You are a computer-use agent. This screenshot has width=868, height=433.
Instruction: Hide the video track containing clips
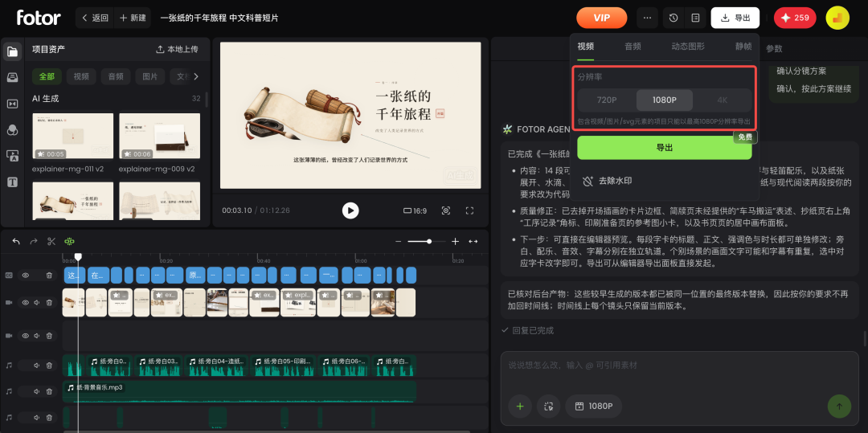coord(26,303)
